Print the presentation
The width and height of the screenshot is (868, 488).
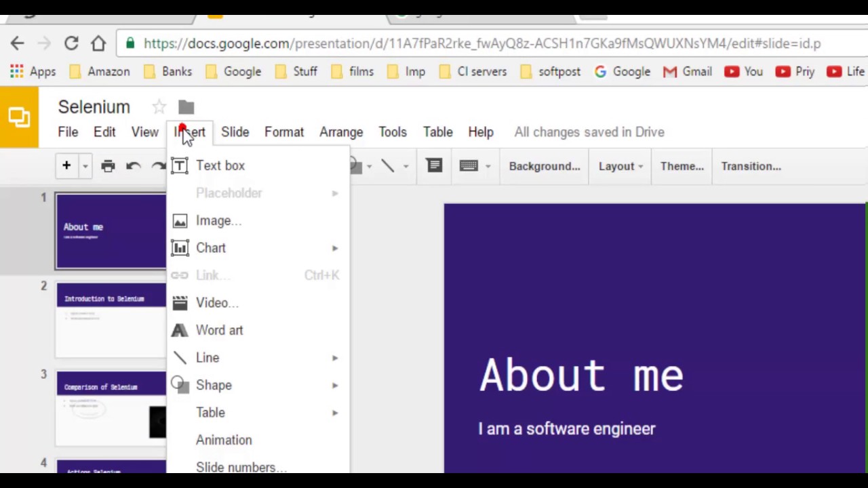point(108,166)
